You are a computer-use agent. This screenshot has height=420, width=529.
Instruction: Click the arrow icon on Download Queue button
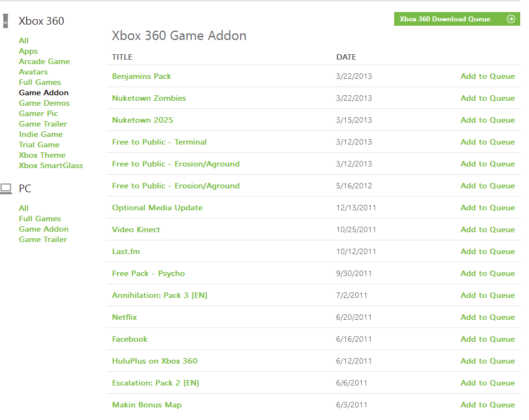tap(511, 19)
